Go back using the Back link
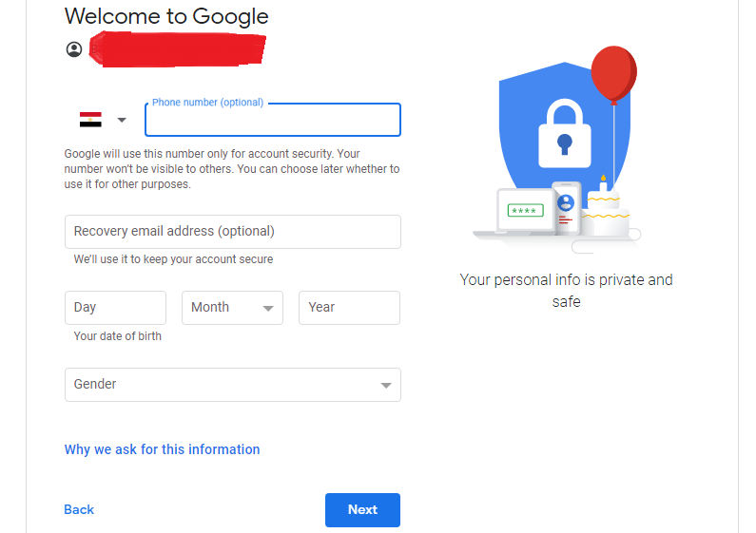This screenshot has height=533, width=756. (x=79, y=510)
